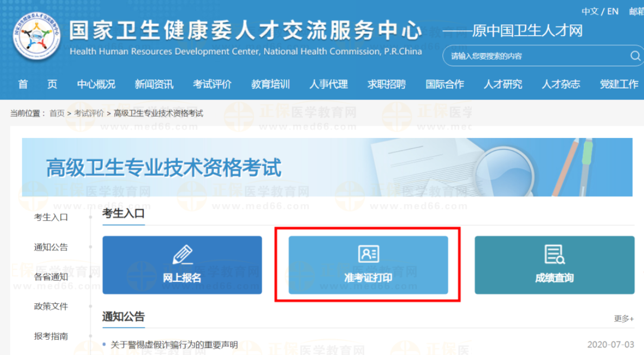Click the search magnifier icon
The height and width of the screenshot is (355, 644).
(x=635, y=55)
